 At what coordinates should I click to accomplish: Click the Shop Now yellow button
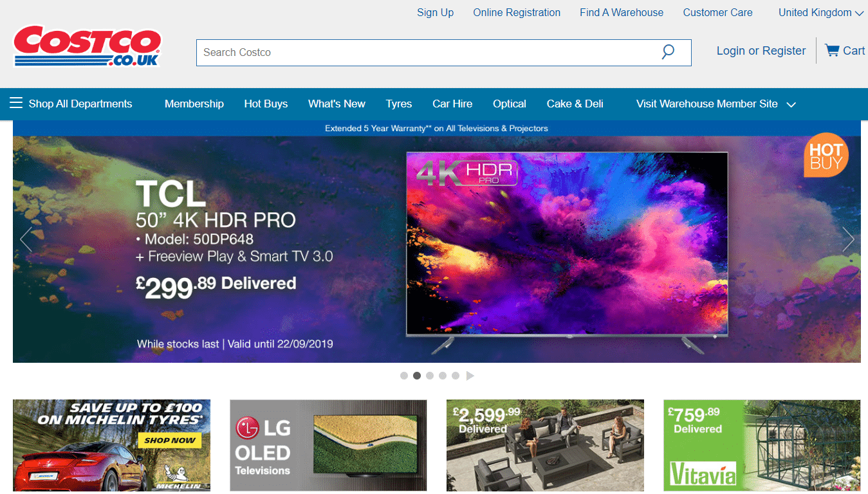coord(169,441)
